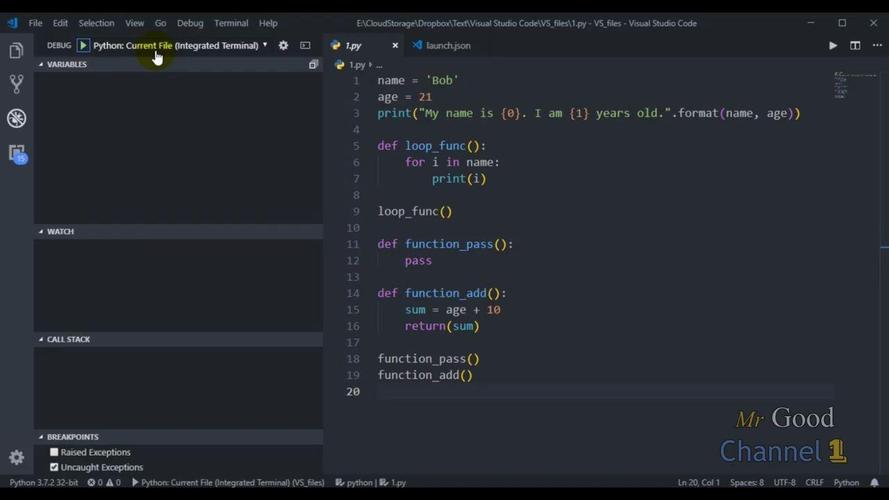This screenshot has height=500, width=889.
Task: Expand the breadcrumb after 1.py
Action: pos(379,65)
